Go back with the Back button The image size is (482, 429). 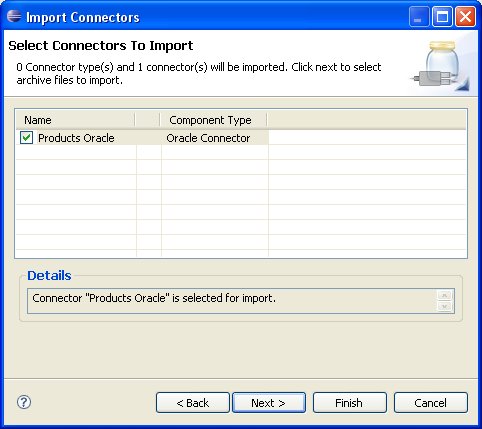click(x=193, y=403)
